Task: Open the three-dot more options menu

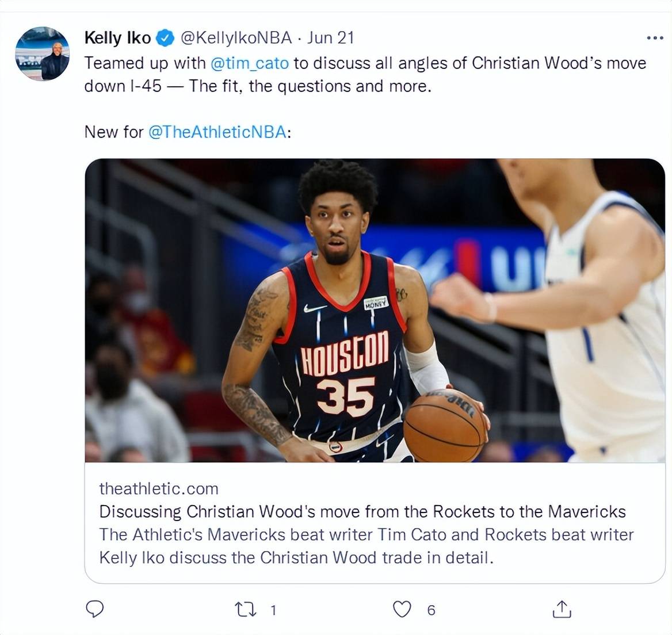Action: [x=655, y=38]
